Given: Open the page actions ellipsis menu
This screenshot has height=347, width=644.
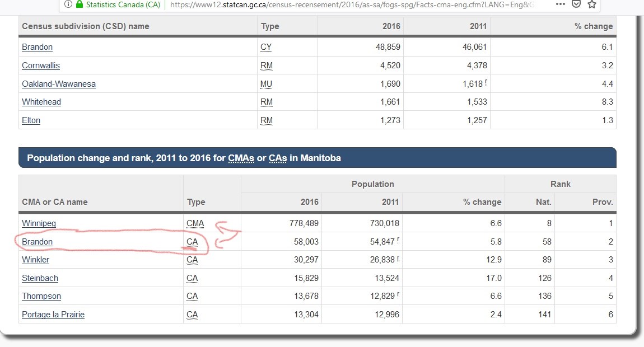Looking at the screenshot, I should coord(561,4).
